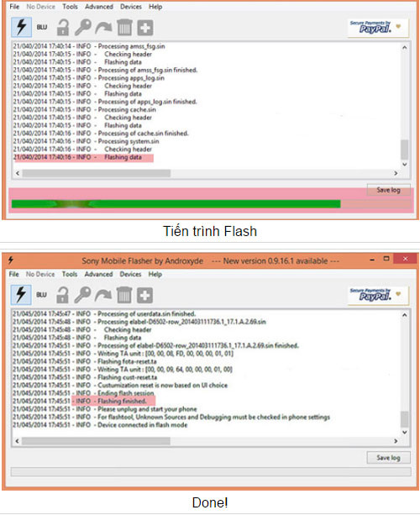Image resolution: width=420 pixels, height=515 pixels.
Task: Click the plus icon in the bottom window toolbar
Action: click(144, 295)
